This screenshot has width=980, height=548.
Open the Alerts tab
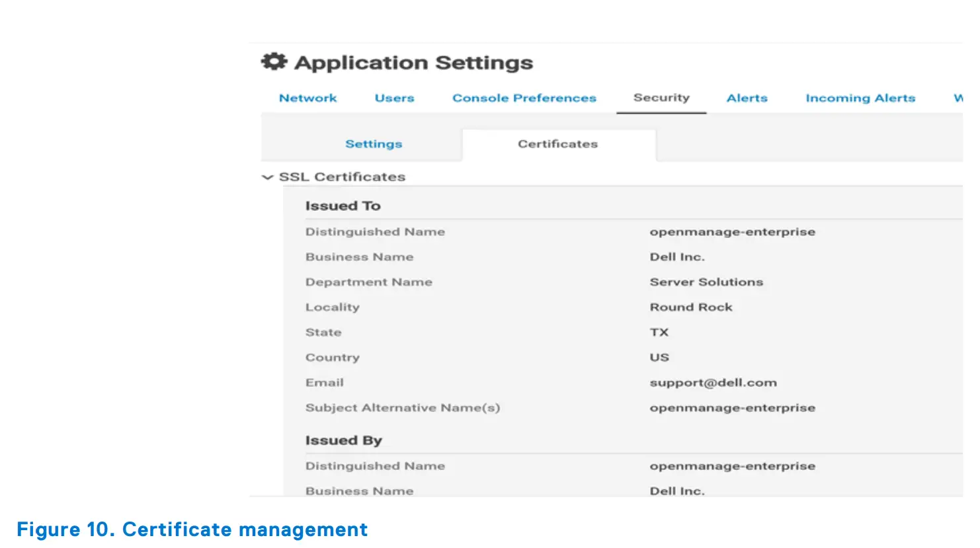(x=747, y=97)
